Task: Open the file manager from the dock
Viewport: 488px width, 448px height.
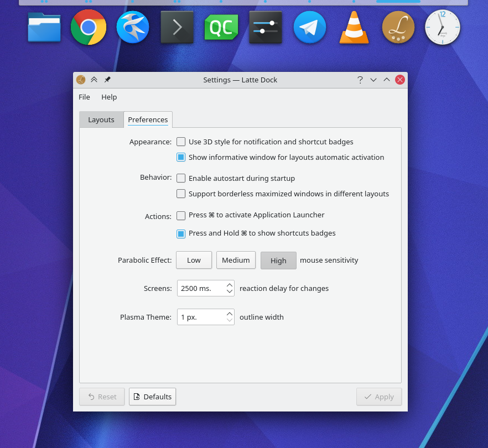Action: coord(44,27)
